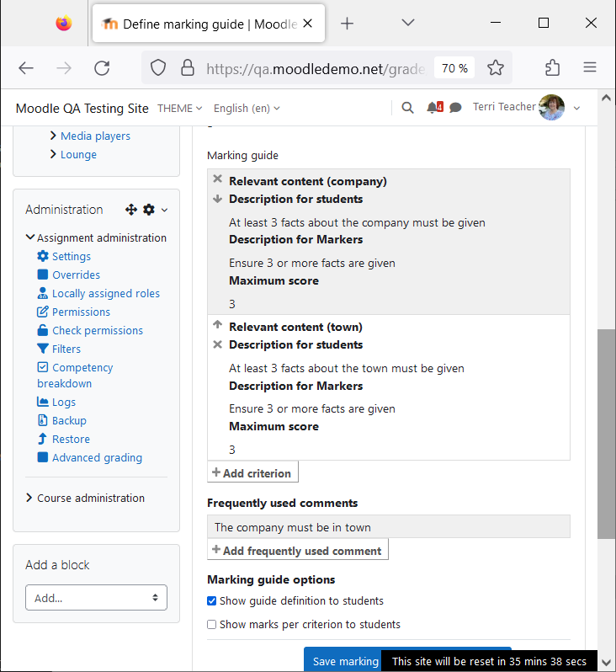This screenshot has width=616, height=672.
Task: Delete the Relevant content (company) criterion
Action: click(218, 179)
